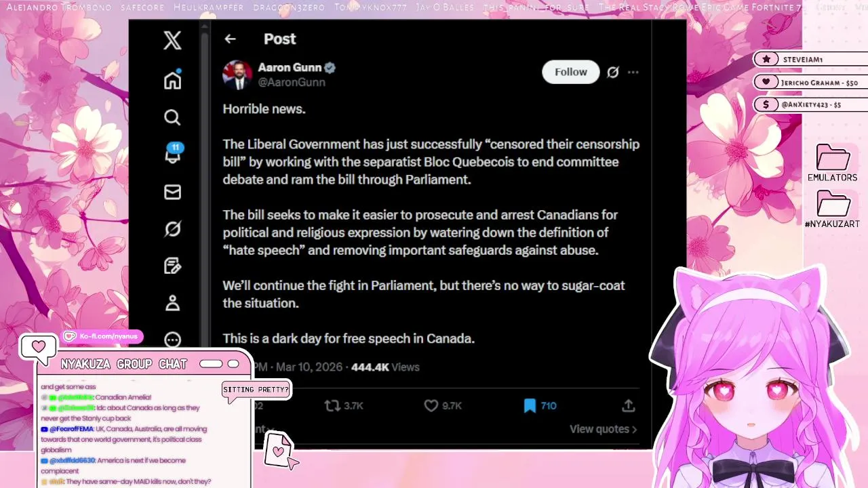Follow Aaron Gunn
The height and width of the screenshot is (488, 868).
coord(570,72)
